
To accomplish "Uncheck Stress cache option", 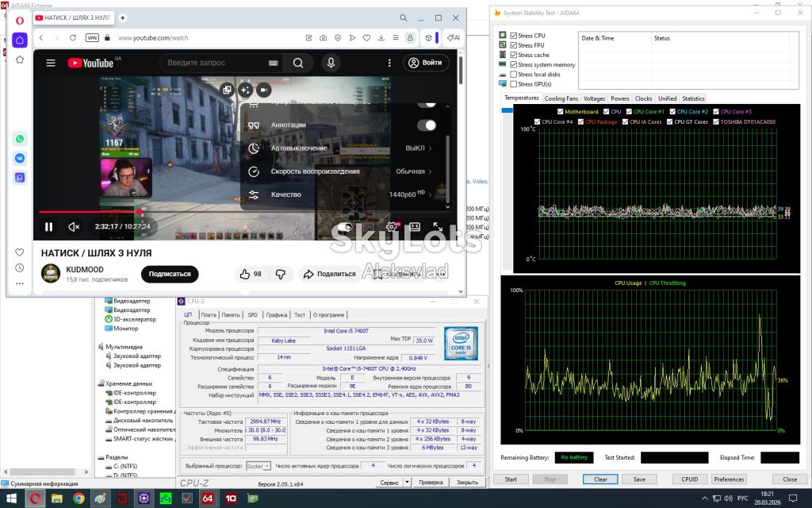I will coord(514,55).
